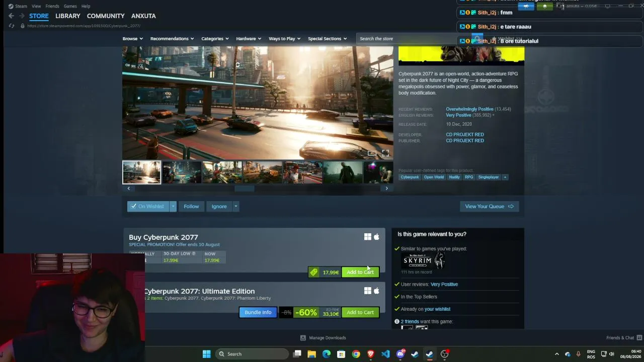644x362 pixels.
Task: Ignore this game
Action: (219, 206)
